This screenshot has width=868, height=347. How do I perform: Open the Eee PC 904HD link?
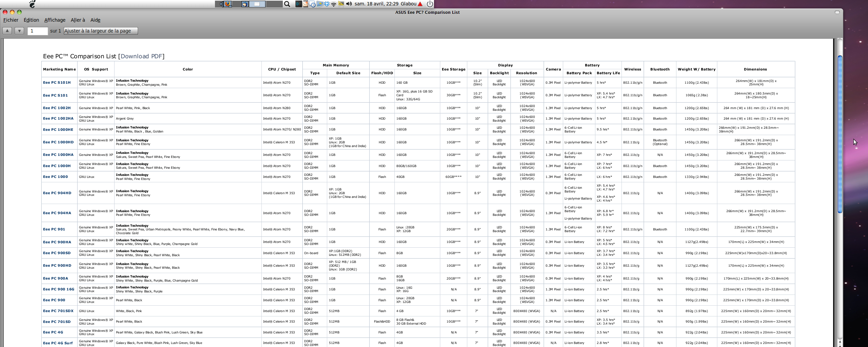coord(57,193)
